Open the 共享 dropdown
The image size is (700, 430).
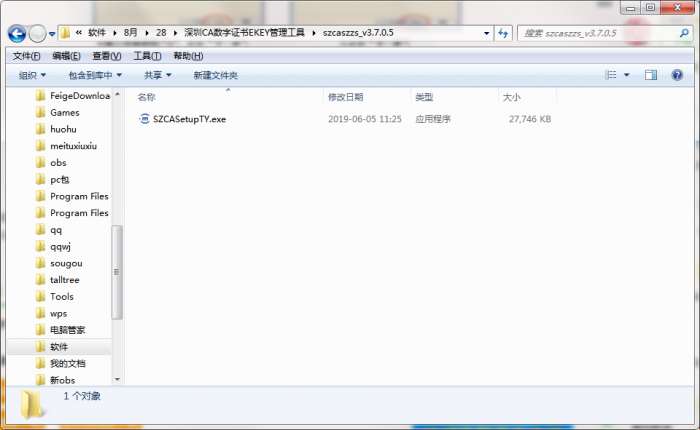tap(157, 75)
